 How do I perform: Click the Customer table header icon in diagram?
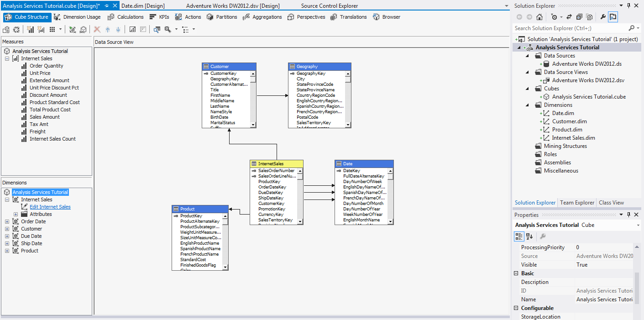[x=206, y=67]
